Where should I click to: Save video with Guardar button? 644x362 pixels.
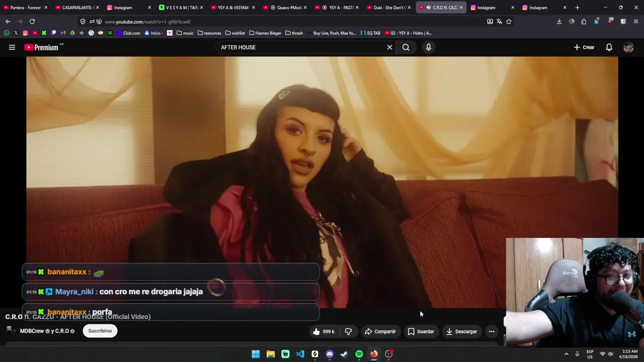pos(421,331)
